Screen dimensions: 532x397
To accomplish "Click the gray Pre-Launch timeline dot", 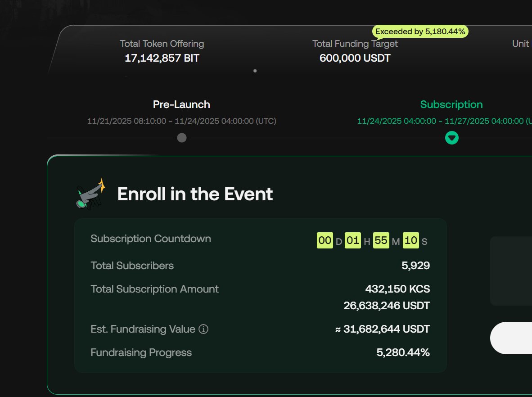I will tap(181, 138).
